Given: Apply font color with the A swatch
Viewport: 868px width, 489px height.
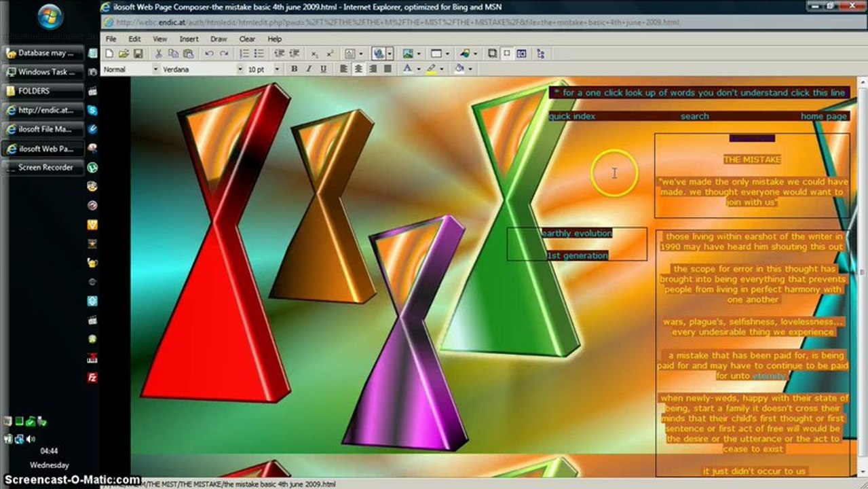Looking at the screenshot, I should (x=407, y=69).
